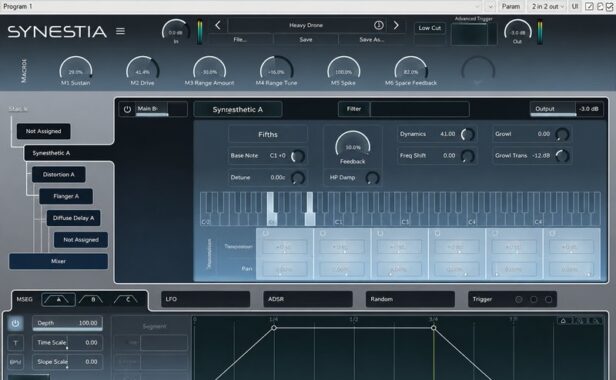Viewport: 616px width, 380px height.
Task: Click the output gain knob labeled Out
Action: pos(517,31)
